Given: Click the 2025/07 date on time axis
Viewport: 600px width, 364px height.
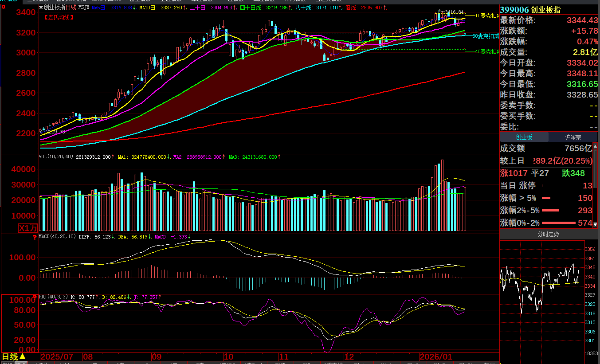Looking at the screenshot, I should (x=57, y=357).
